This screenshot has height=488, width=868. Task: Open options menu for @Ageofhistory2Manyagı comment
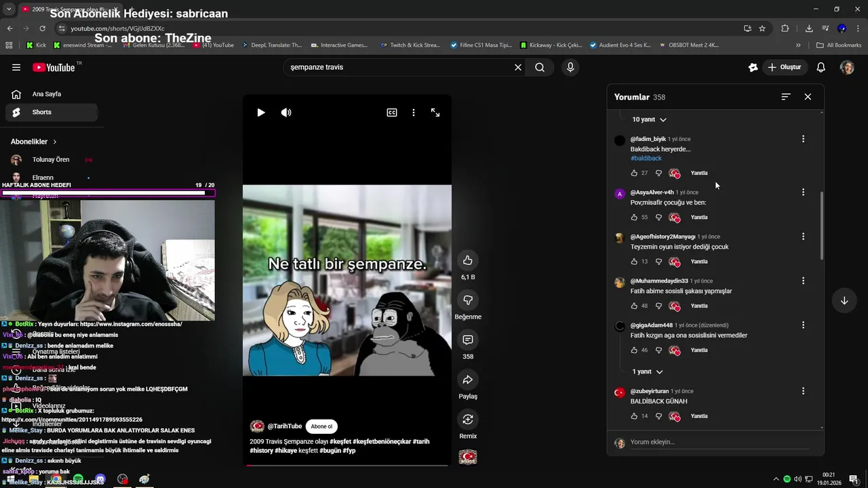tap(803, 237)
